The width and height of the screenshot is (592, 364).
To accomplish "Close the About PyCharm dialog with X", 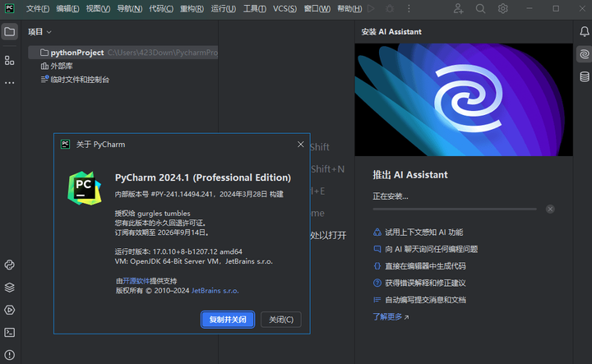I will 301,145.
